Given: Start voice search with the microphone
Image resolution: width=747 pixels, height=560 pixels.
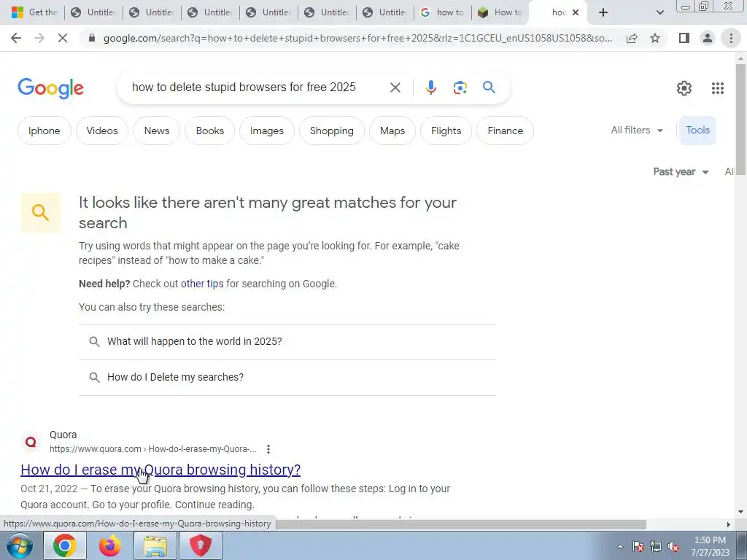Looking at the screenshot, I should [430, 87].
